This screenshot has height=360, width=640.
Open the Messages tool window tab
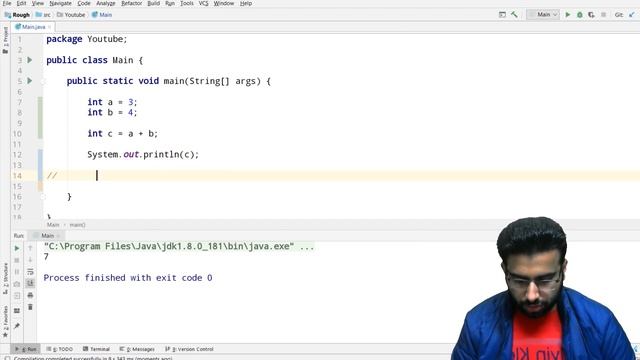click(x=137, y=349)
